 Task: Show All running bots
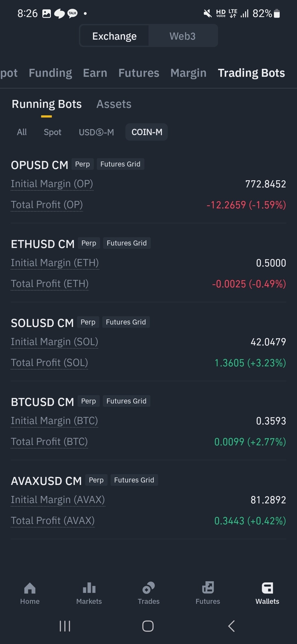point(22,132)
